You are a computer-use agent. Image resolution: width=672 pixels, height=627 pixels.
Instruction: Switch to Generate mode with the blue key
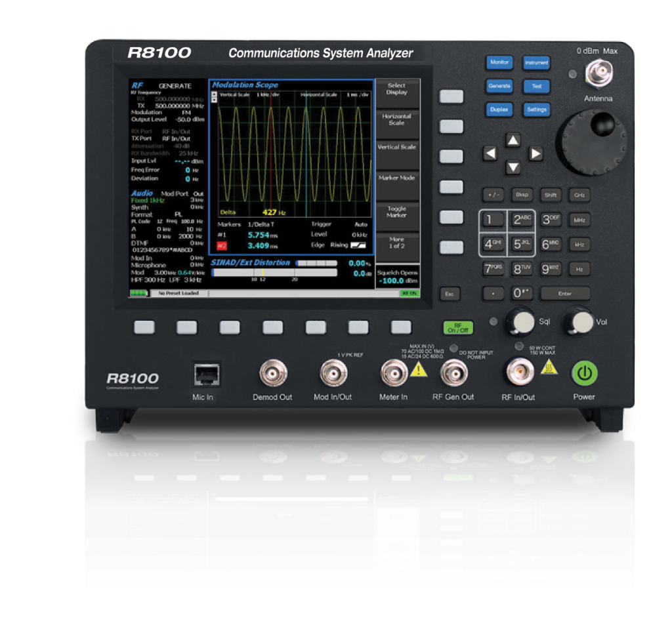coord(499,86)
